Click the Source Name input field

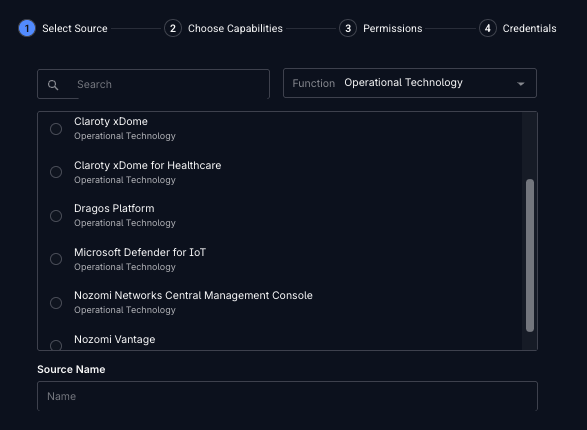pos(287,396)
